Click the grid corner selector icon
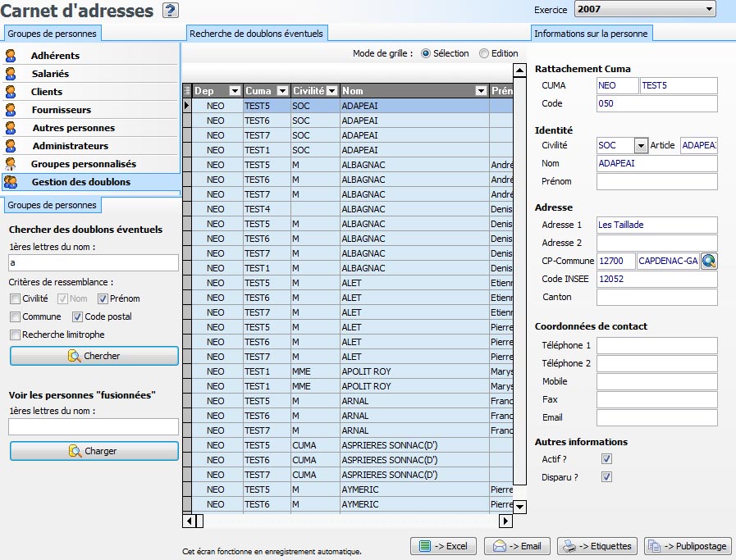This screenshot has height=560, width=736. (187, 90)
